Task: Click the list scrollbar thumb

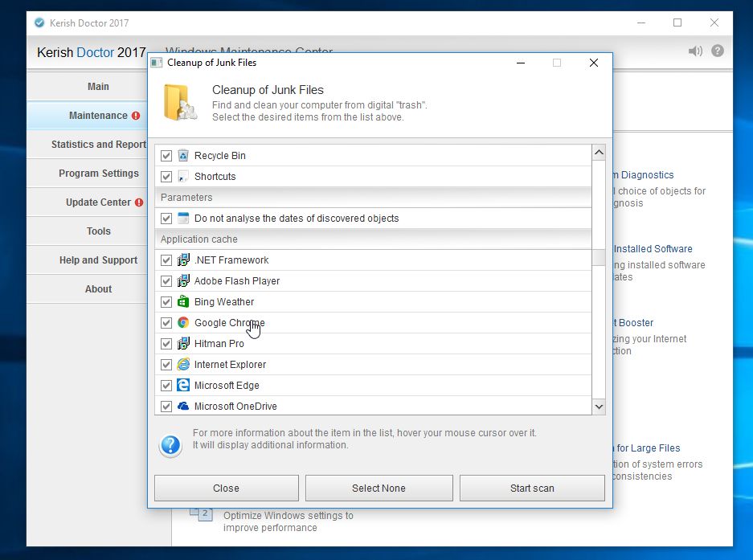Action: (x=599, y=257)
